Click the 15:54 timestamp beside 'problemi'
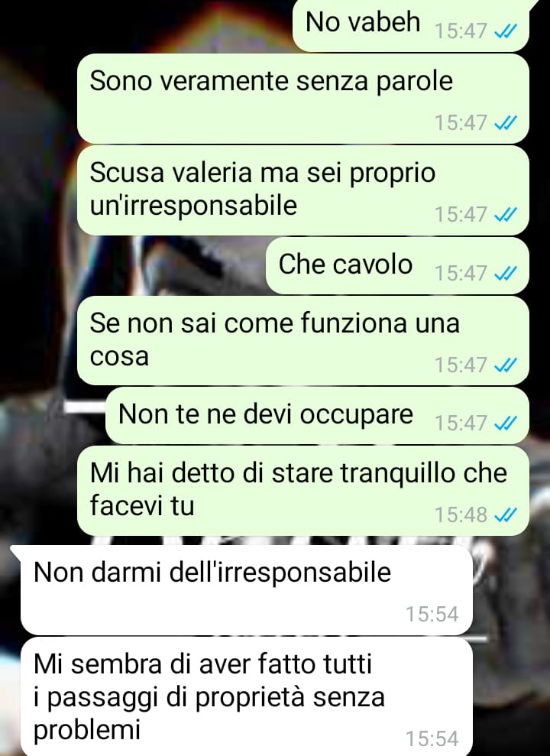550x756 pixels. [432, 738]
